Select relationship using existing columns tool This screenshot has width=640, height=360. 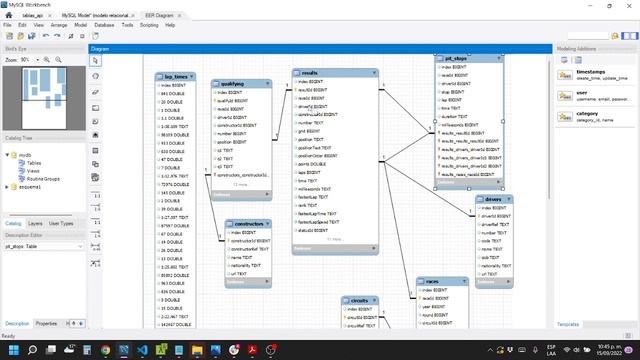(x=96, y=263)
